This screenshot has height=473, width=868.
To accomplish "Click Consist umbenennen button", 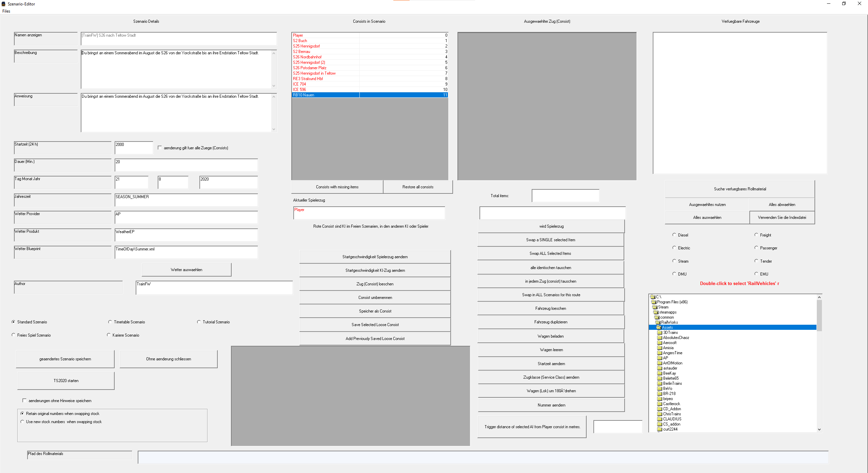I will [x=375, y=298].
